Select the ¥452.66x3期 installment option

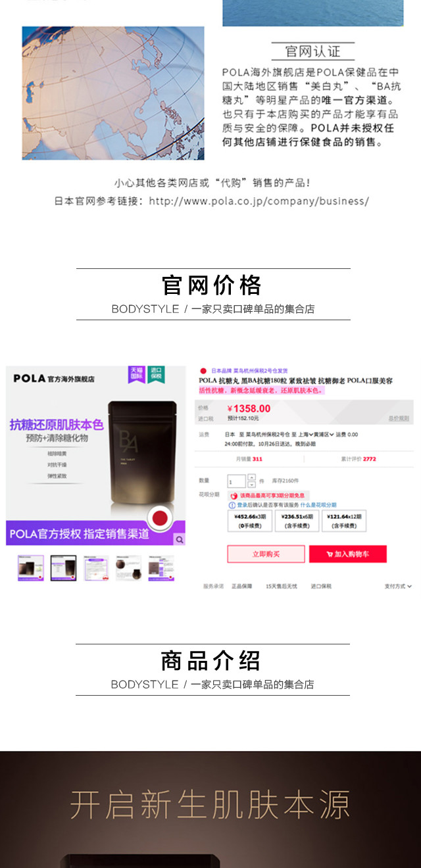click(x=249, y=521)
